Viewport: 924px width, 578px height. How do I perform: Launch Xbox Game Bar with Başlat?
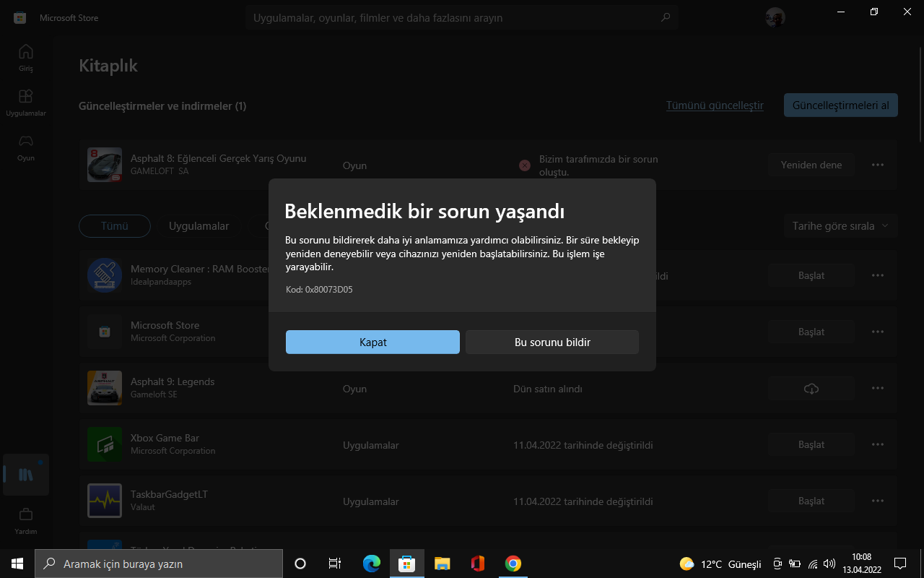click(x=811, y=444)
